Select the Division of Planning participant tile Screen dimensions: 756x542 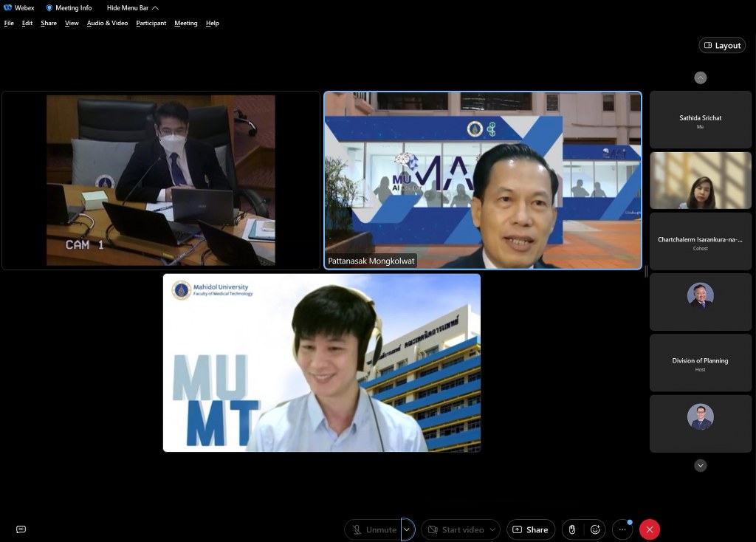[700, 363]
